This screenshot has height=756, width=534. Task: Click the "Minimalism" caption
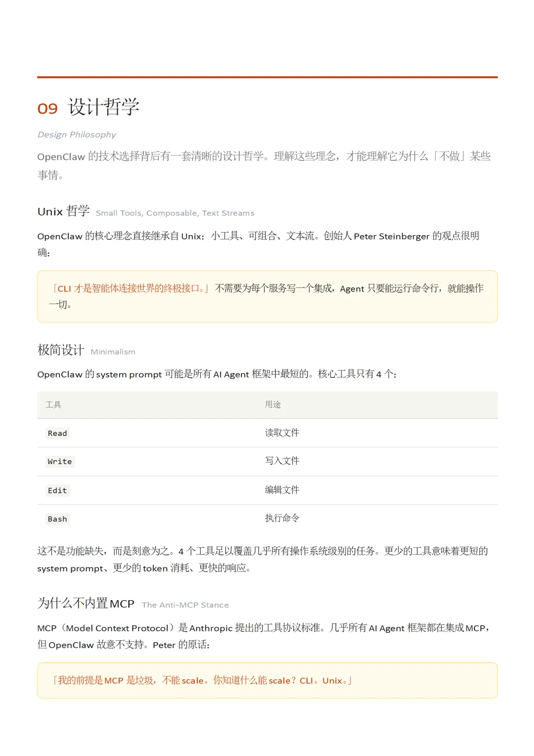[113, 352]
